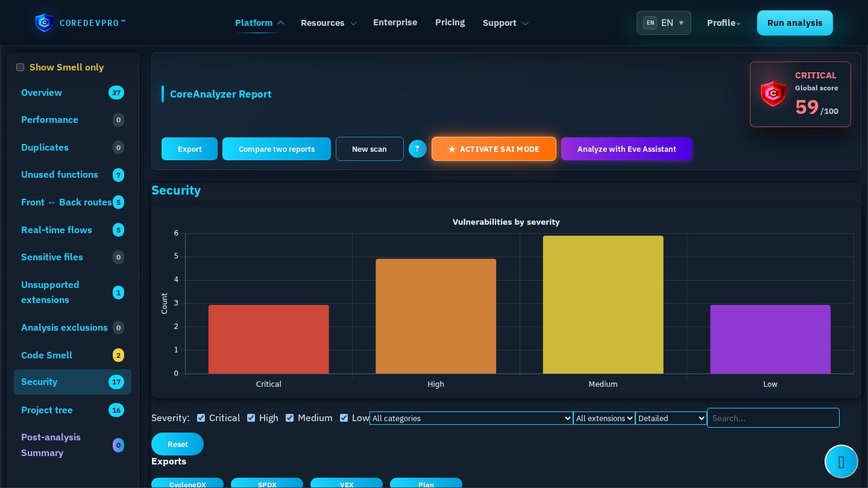Open the All extensions dropdown
868x488 pixels.
point(604,418)
